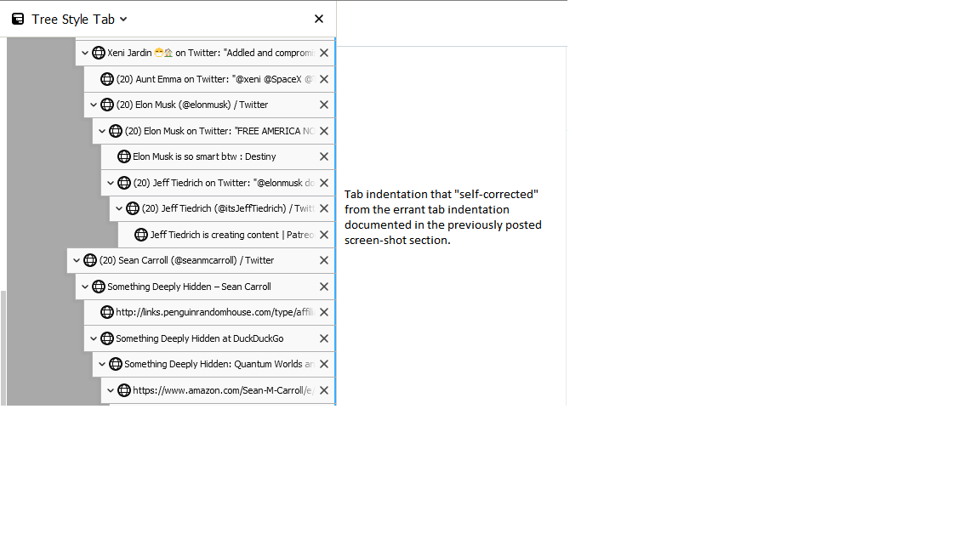980x551 pixels.
Task: Close Something Deeply Hidden: Quantum Worlds tab
Action: pyautogui.click(x=324, y=364)
